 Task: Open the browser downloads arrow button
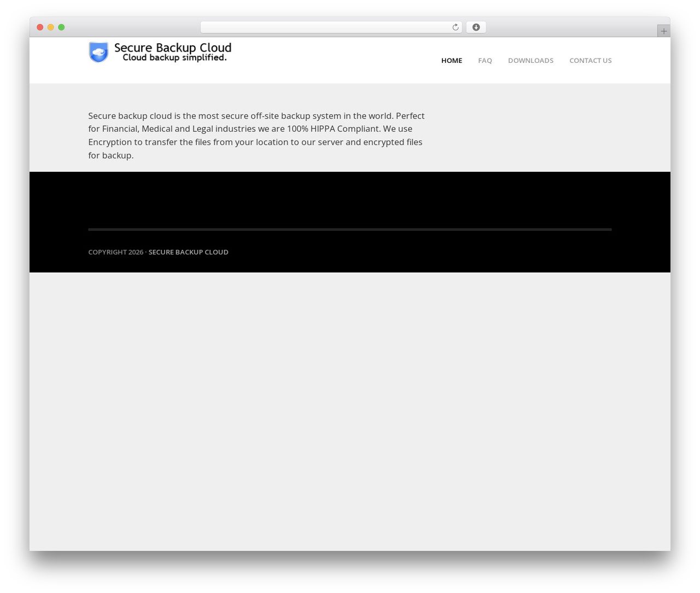pos(476,27)
